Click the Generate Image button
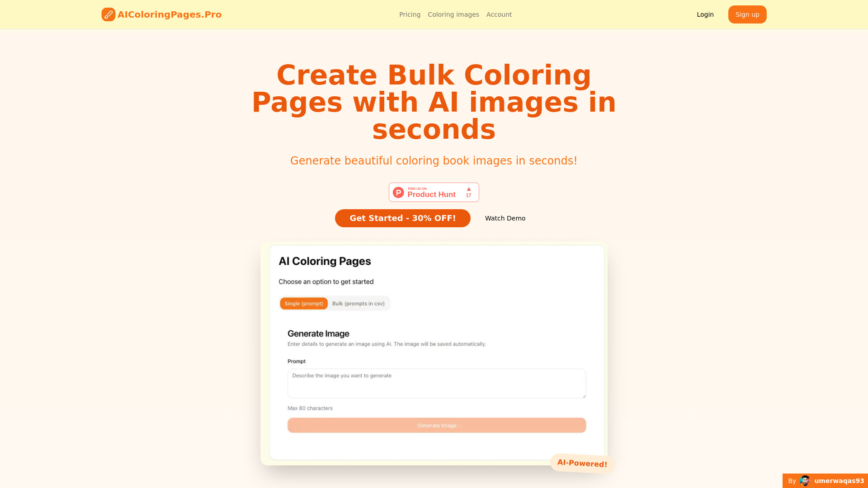The image size is (868, 488). [436, 425]
